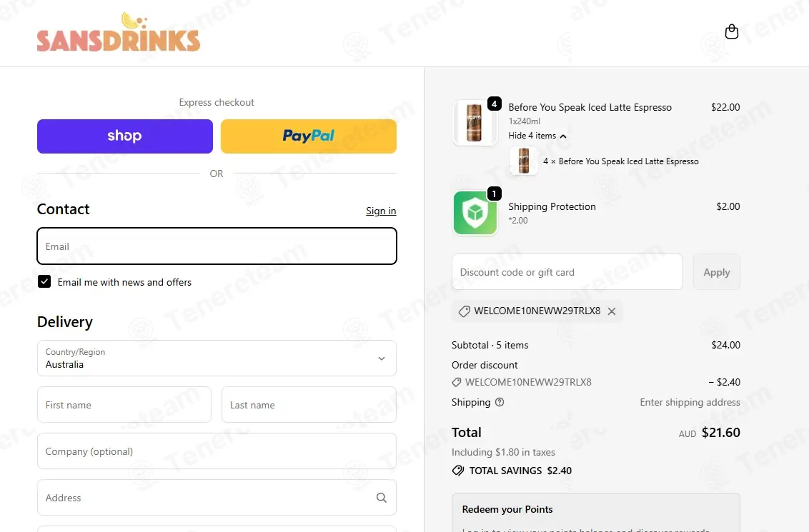Open the shopping bag cart icon
Image resolution: width=809 pixels, height=532 pixels.
tap(731, 32)
